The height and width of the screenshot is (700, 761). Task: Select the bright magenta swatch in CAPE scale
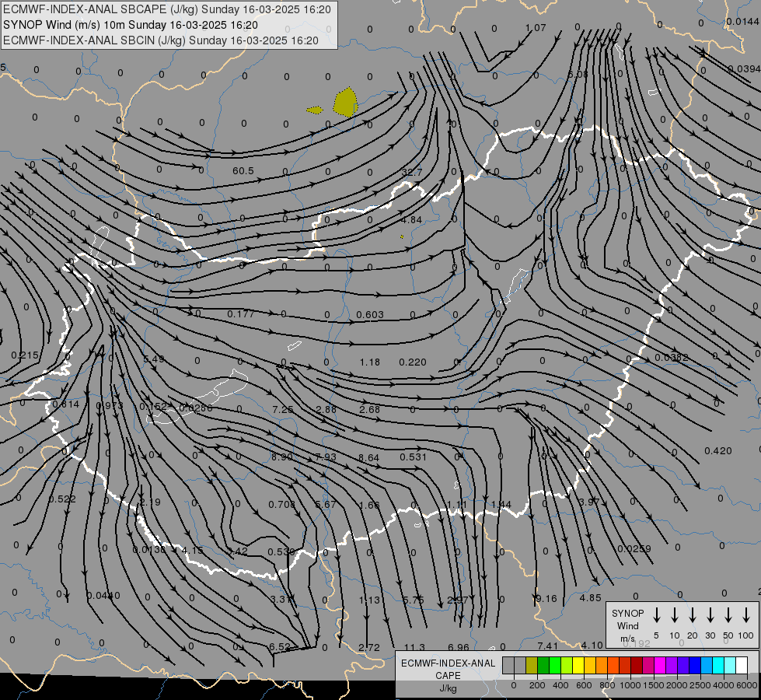tap(660, 666)
